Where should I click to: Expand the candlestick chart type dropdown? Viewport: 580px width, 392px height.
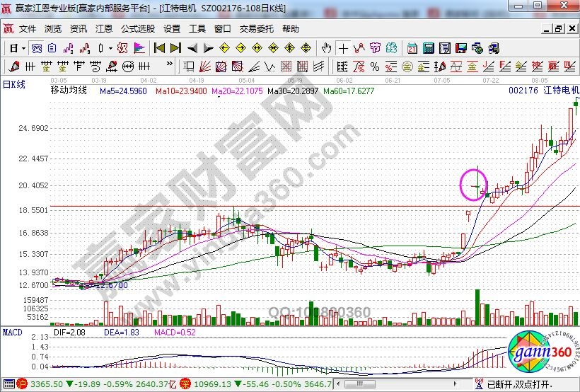[x=110, y=48]
